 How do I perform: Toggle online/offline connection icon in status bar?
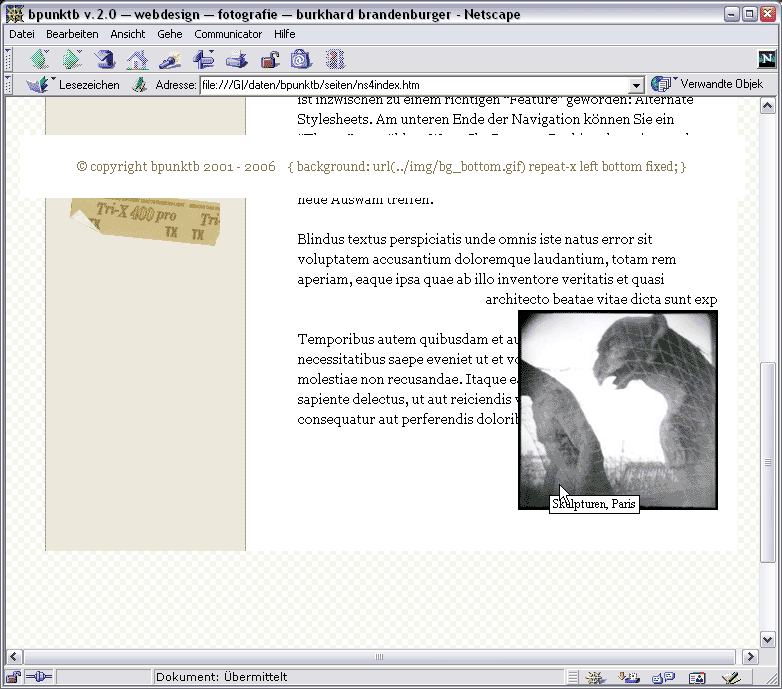[38, 678]
